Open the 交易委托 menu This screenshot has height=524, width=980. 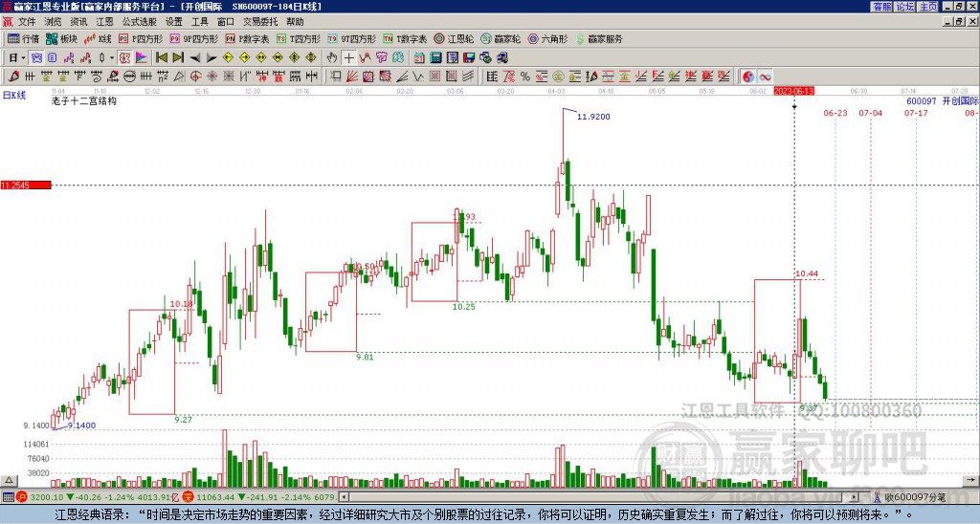click(260, 22)
